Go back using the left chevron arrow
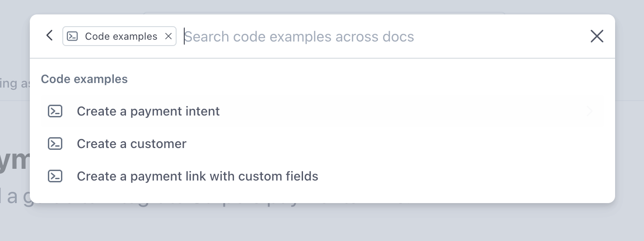This screenshot has height=241, width=644. click(50, 36)
